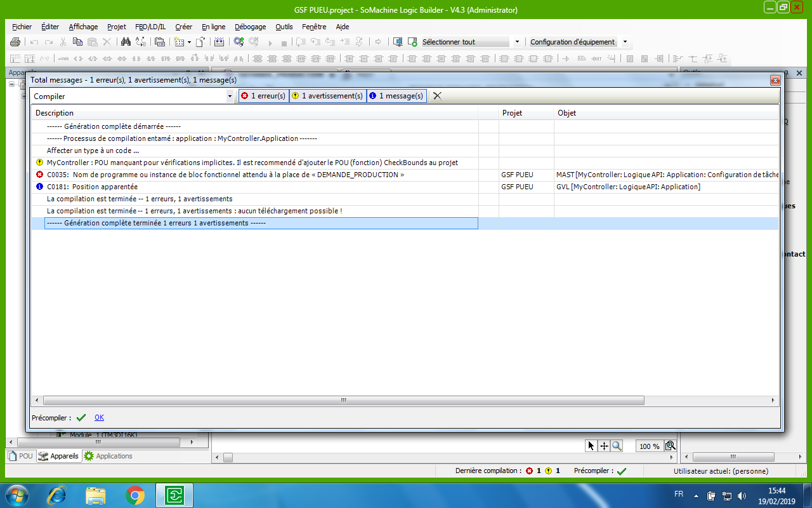Toggle the 1 erreur(s) filter
The width and height of the screenshot is (812, 508).
[x=263, y=96]
